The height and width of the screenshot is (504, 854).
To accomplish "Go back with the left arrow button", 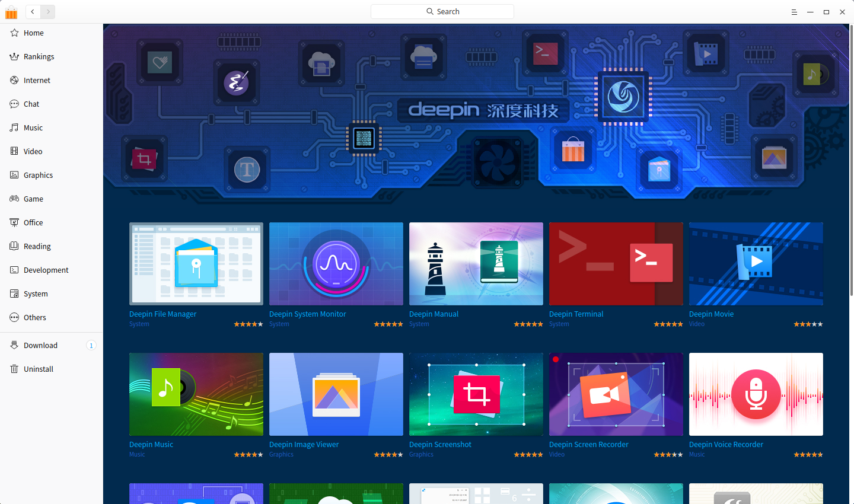I will point(33,11).
